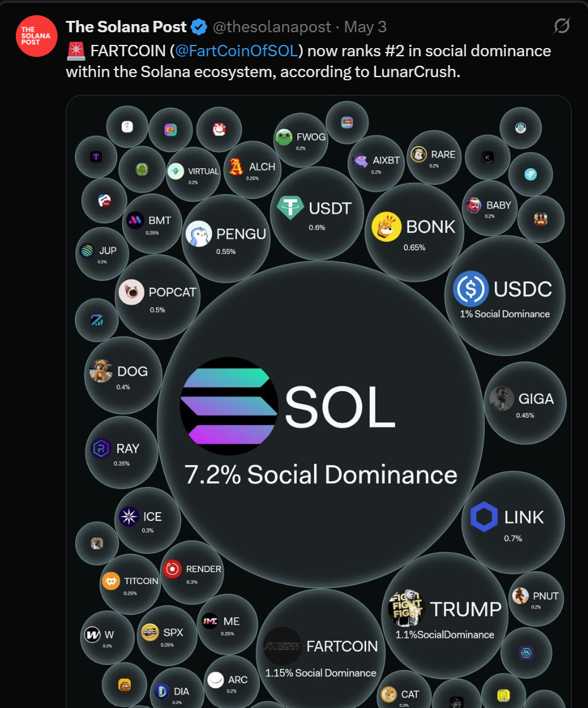Click the Magic Eden ME icon
588x708 pixels.
pyautogui.click(x=210, y=621)
